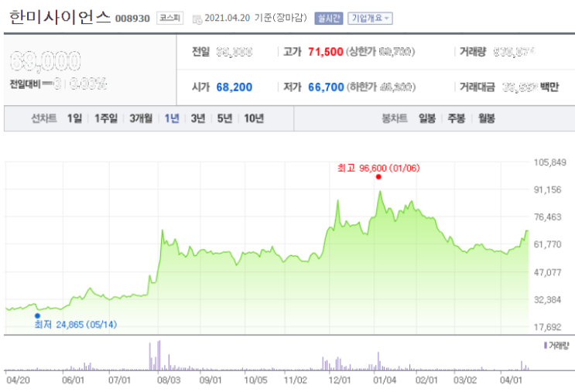Open the 기업개요 dropdown

point(370,19)
